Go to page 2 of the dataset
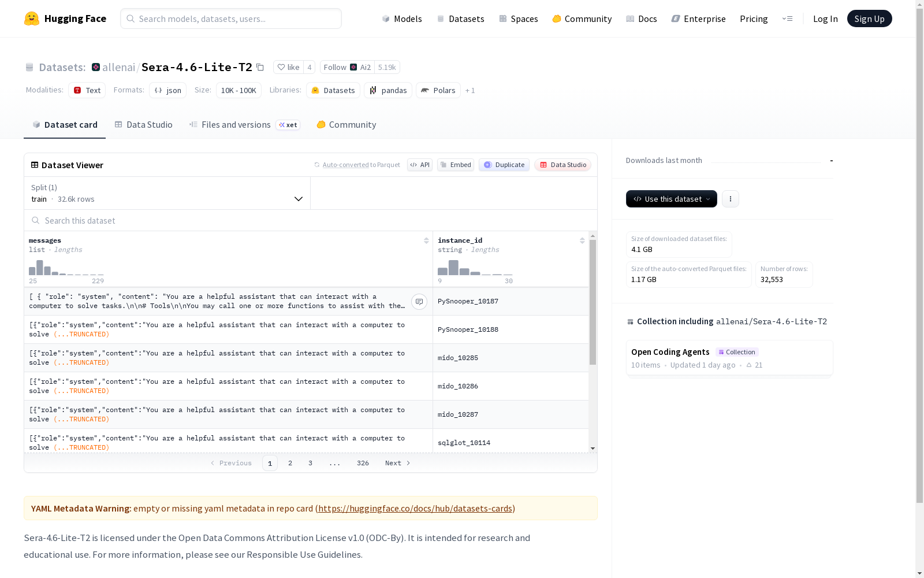Screen dimensions: 924x578 pos(290,463)
